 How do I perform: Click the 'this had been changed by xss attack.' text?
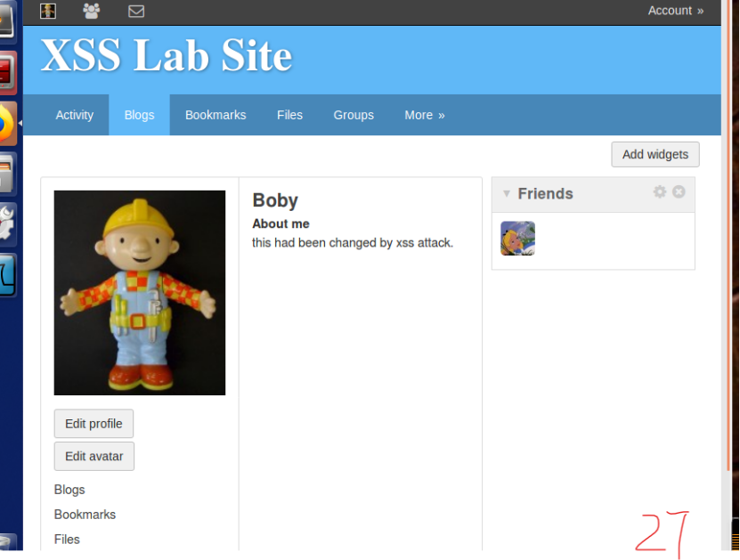coord(353,242)
